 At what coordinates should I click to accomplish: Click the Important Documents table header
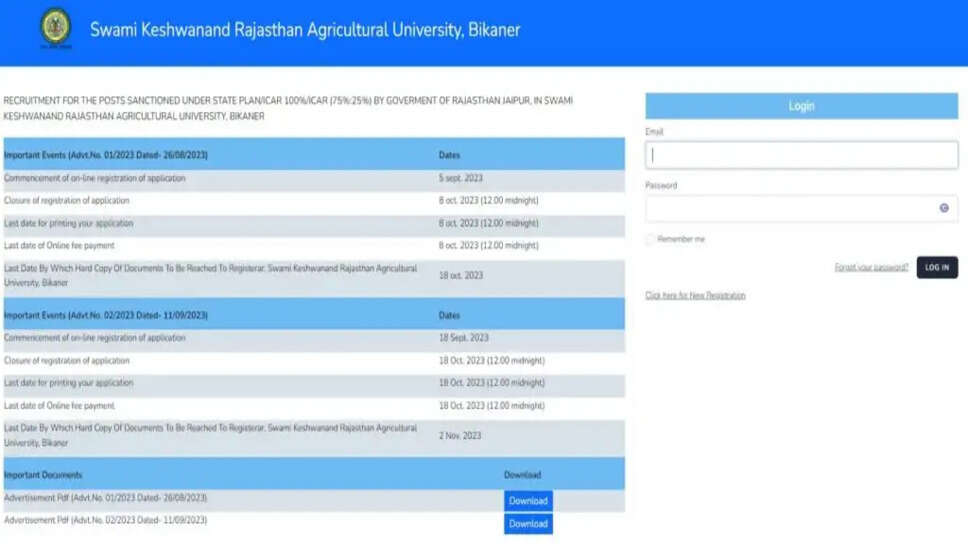[x=43, y=475]
